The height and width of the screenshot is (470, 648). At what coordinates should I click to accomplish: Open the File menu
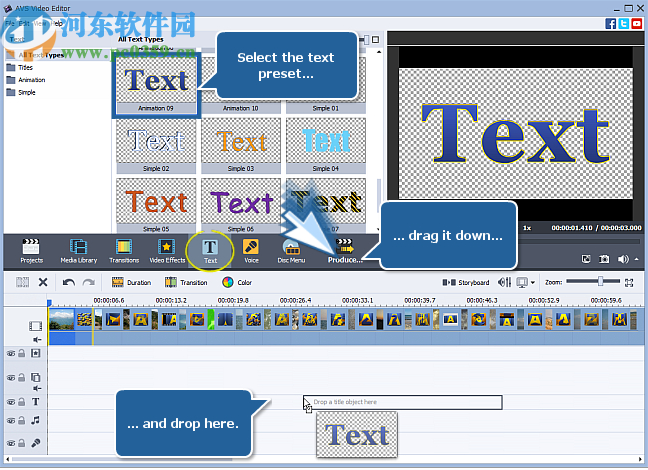pos(10,24)
